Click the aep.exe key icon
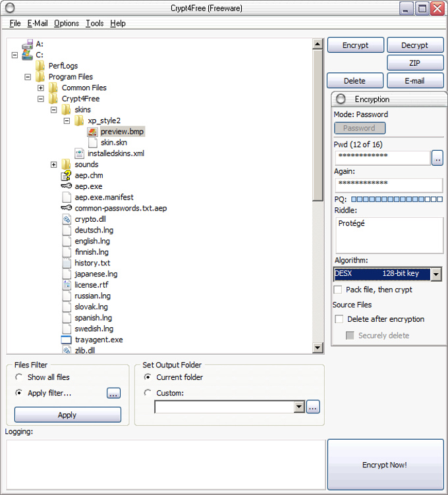This screenshot has height=495, width=448. (x=67, y=186)
